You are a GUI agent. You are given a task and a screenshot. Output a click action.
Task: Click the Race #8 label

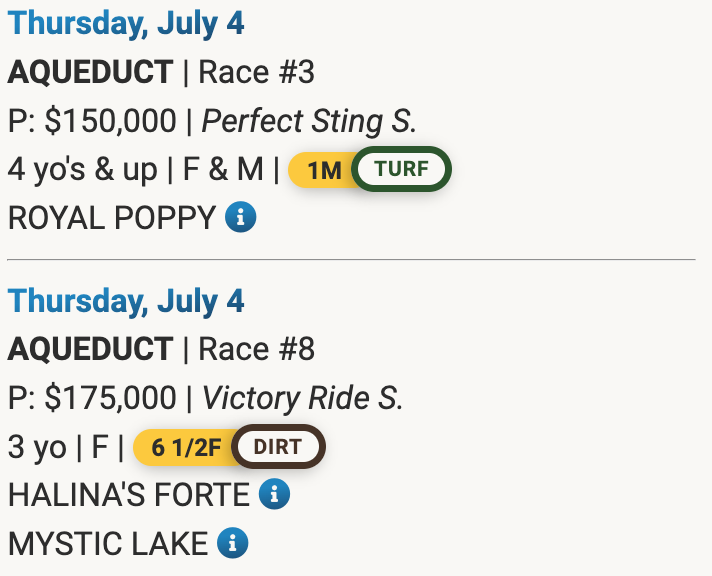[257, 349]
